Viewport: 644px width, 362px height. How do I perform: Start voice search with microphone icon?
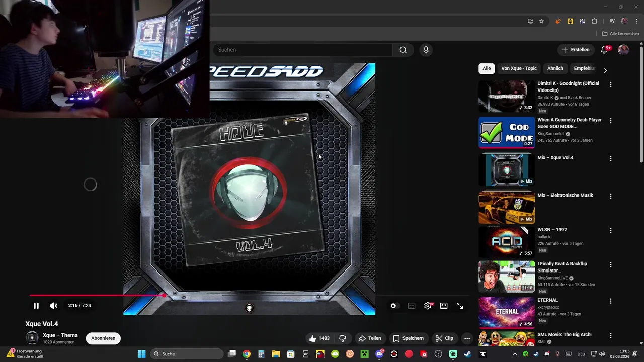pyautogui.click(x=426, y=50)
